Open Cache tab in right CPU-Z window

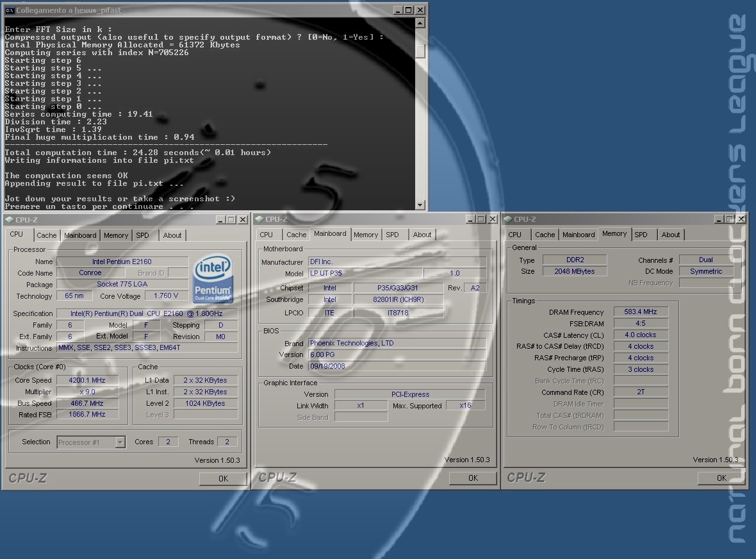[545, 235]
